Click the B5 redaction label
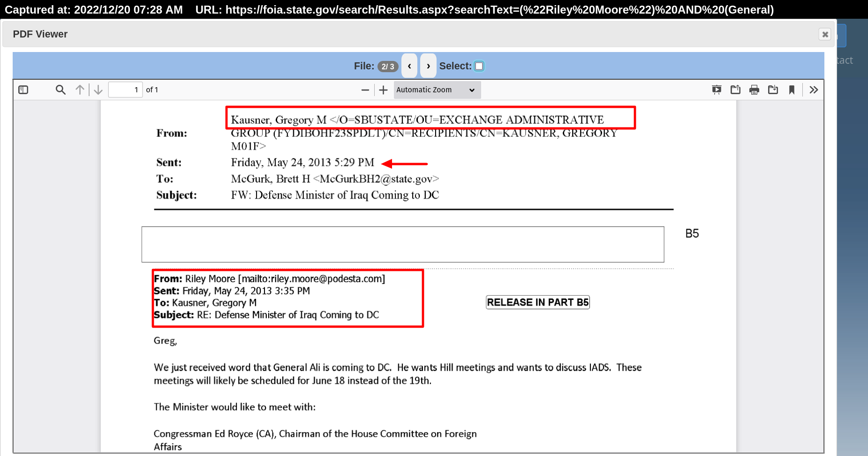 [692, 233]
